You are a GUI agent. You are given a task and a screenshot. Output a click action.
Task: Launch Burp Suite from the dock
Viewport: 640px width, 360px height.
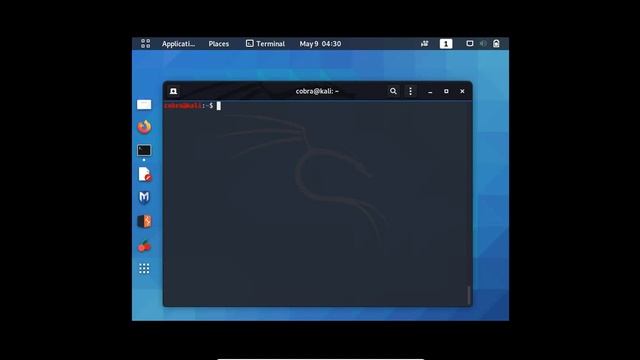144,221
